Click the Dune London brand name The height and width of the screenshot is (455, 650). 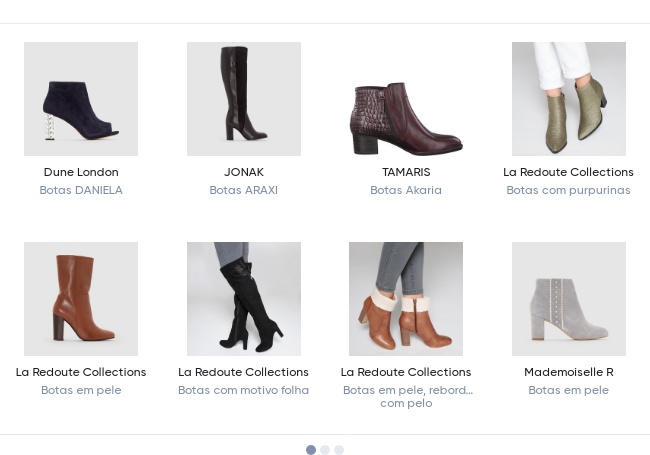tap(81, 172)
